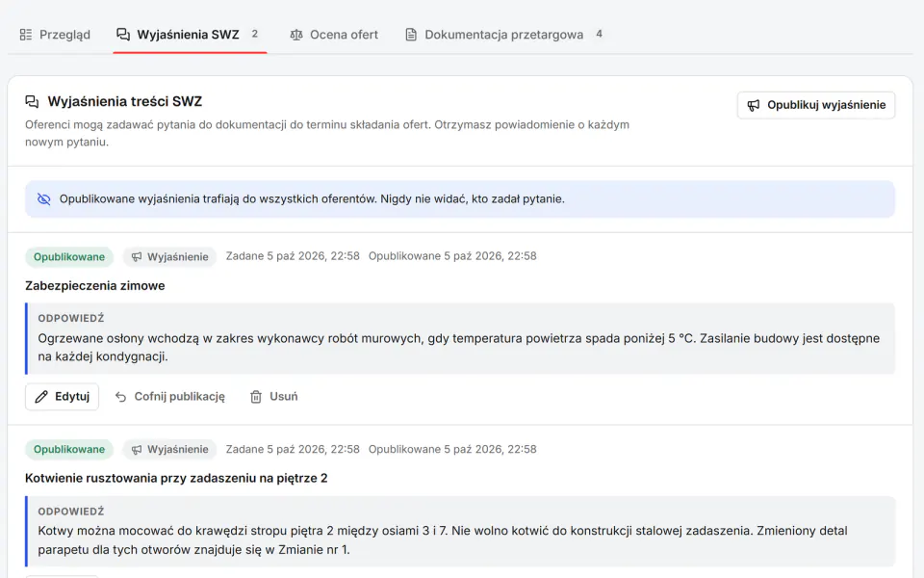Click the Opublikuj wyjaśnienie button

(x=816, y=105)
